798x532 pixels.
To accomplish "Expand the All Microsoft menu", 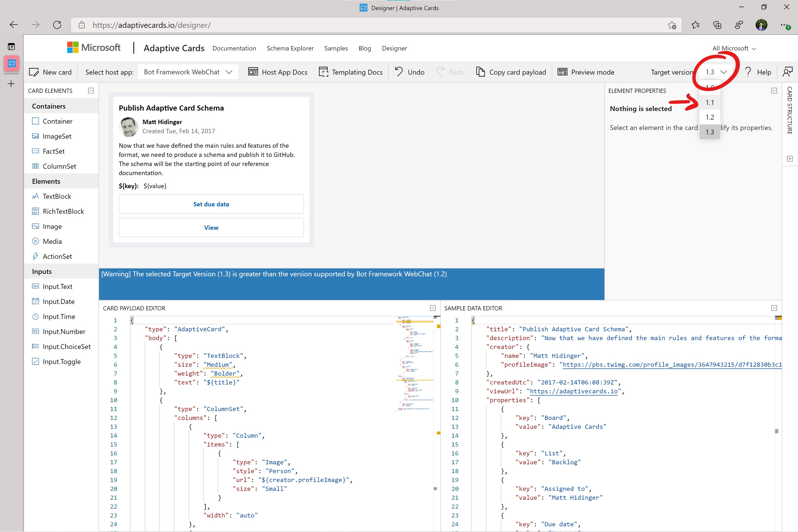I will (734, 49).
